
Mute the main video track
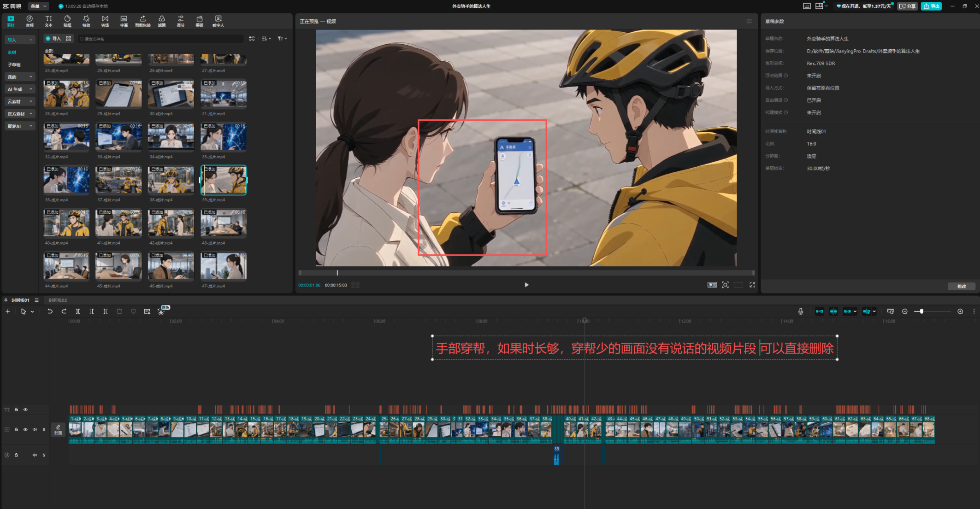(35, 429)
